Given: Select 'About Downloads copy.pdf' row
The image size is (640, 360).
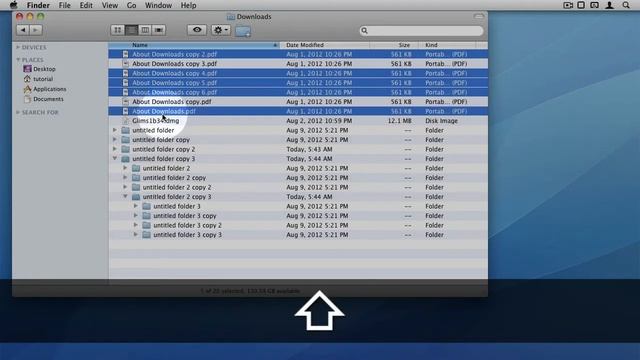Looking at the screenshot, I should click(x=298, y=102).
